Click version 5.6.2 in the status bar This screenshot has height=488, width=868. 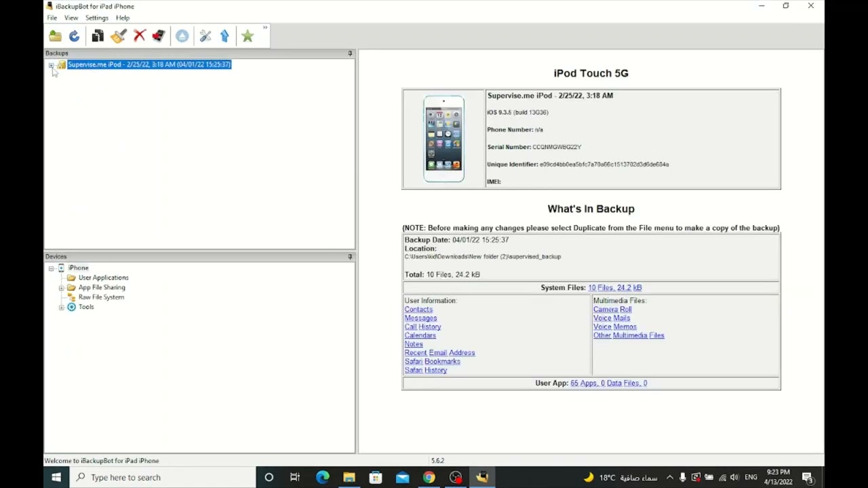(x=437, y=461)
